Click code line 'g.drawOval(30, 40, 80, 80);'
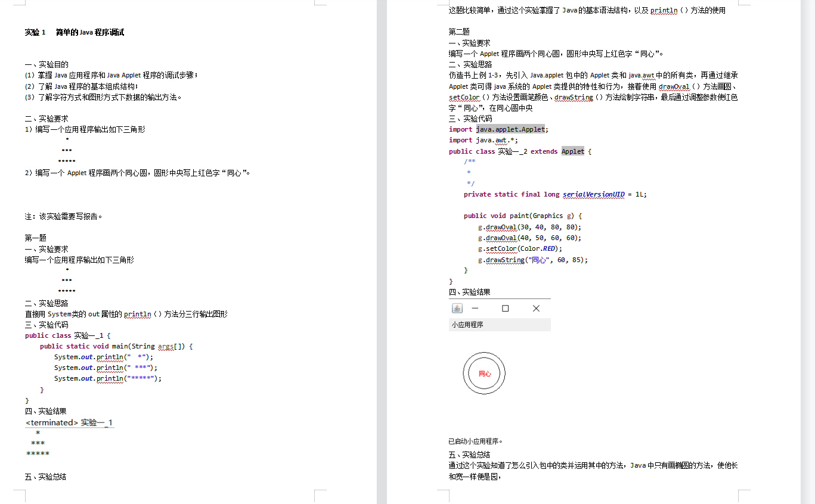 (529, 227)
